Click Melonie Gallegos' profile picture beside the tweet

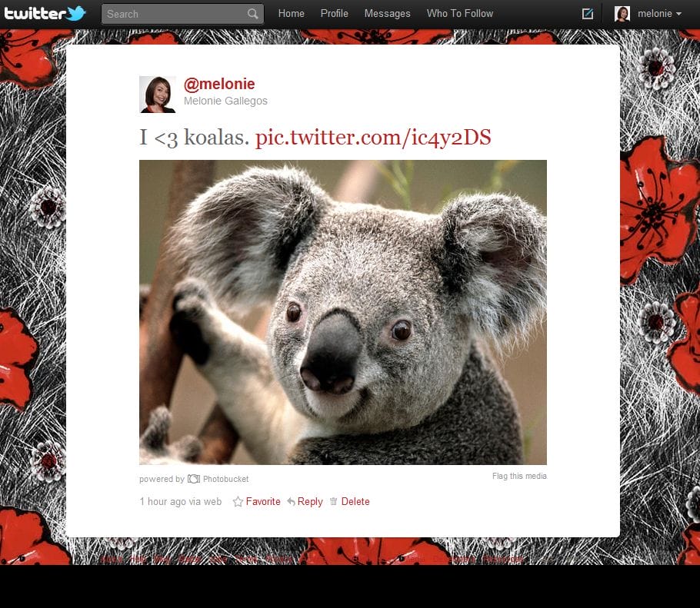click(157, 94)
